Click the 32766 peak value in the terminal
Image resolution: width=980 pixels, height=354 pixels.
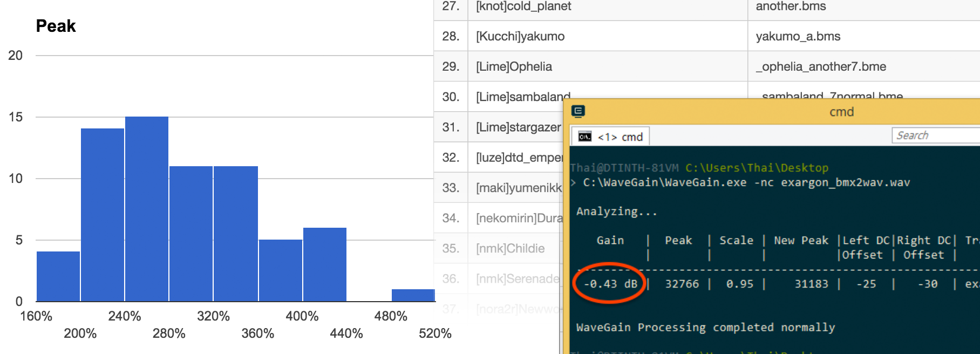682,284
